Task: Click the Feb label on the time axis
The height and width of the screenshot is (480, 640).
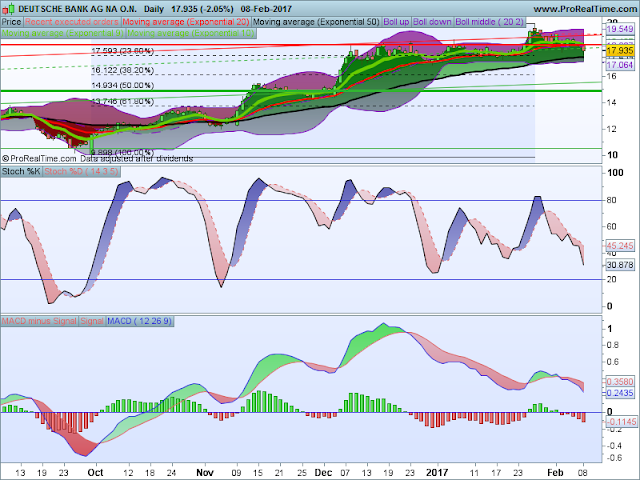Action: tap(555, 472)
